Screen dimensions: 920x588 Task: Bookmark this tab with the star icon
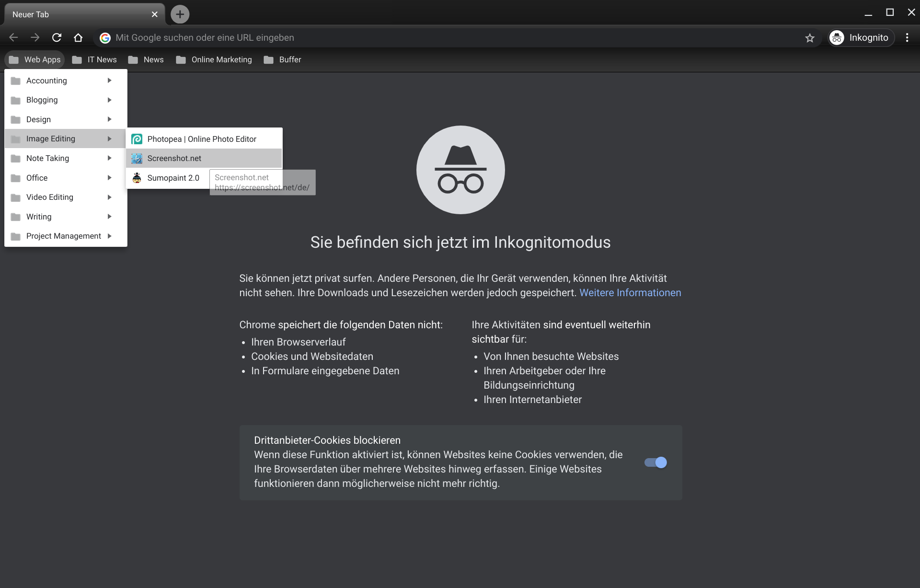coord(810,38)
